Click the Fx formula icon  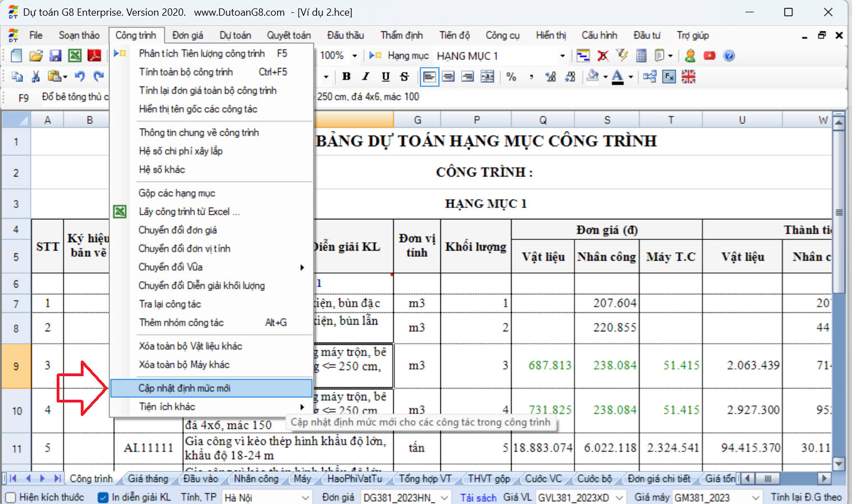point(669,76)
